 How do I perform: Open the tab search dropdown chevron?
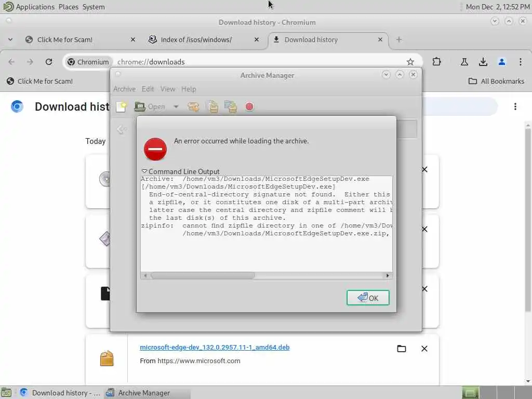10,39
